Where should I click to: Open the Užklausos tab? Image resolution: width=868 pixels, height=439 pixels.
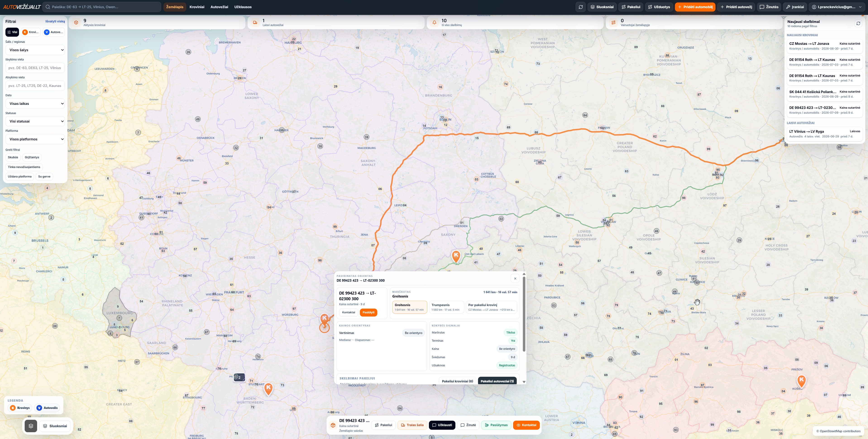243,7
